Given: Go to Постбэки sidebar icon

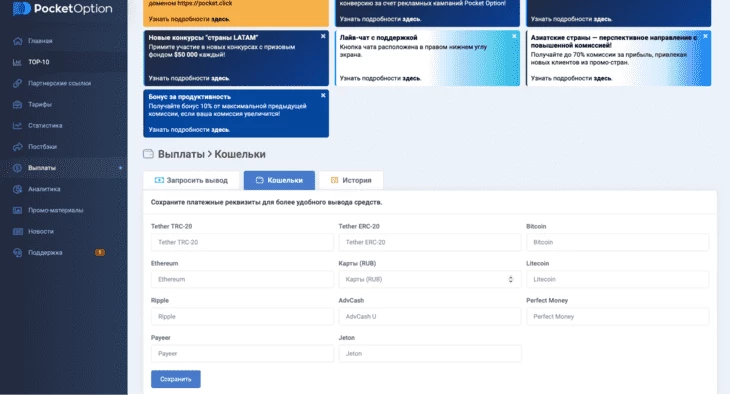Looking at the screenshot, I should pos(18,147).
